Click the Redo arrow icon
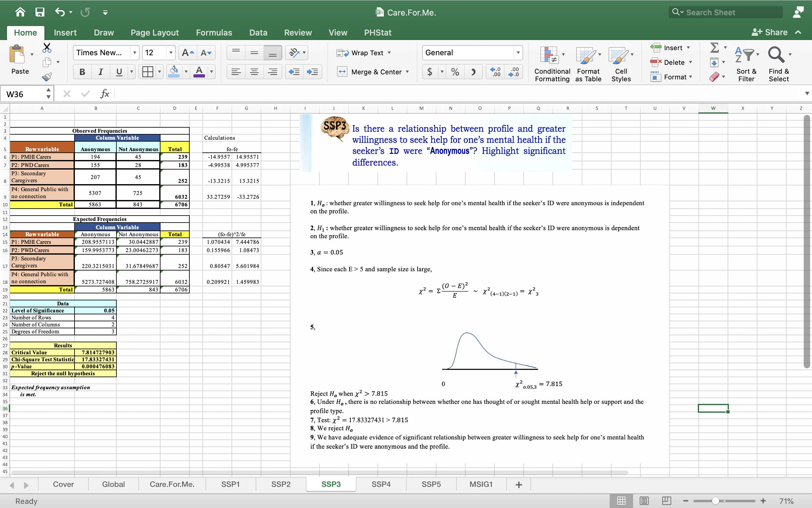The image size is (812, 508). pos(85,12)
